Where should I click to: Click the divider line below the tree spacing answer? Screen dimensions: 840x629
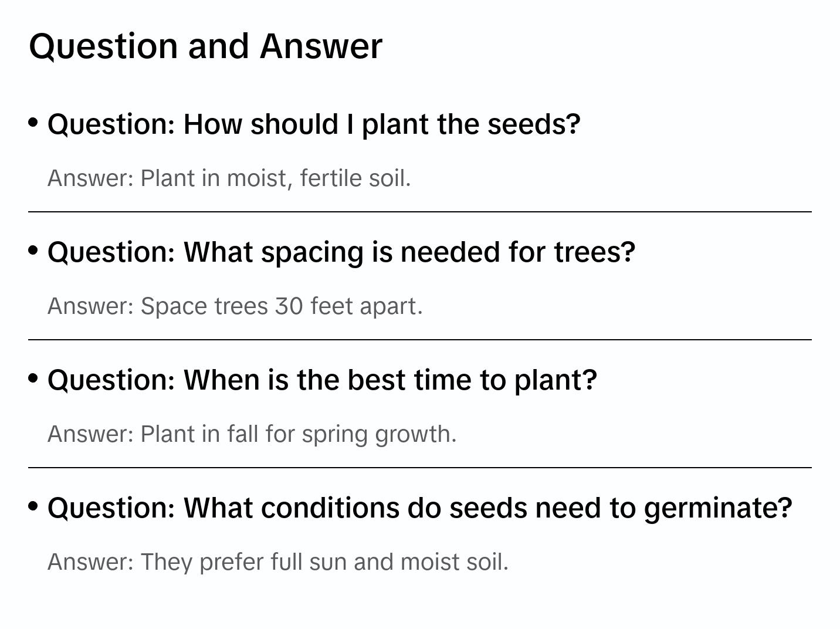pyautogui.click(x=419, y=340)
